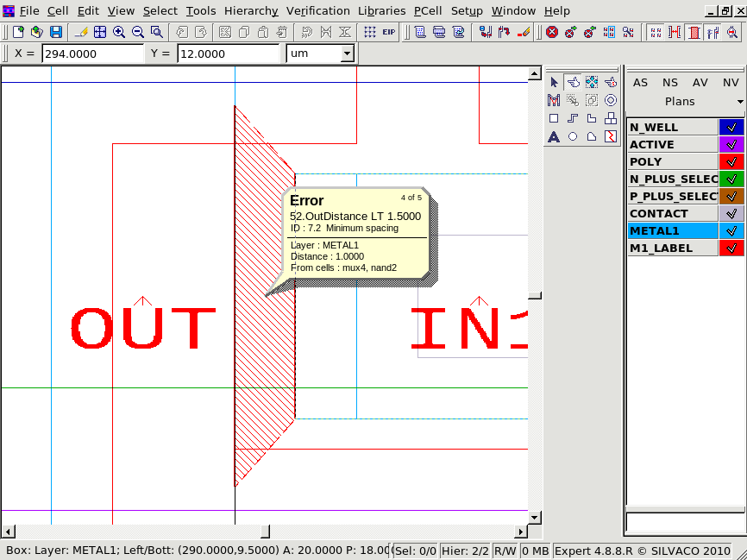Toggle visibility checkbox for POLY layer
747x560 pixels.
[731, 161]
